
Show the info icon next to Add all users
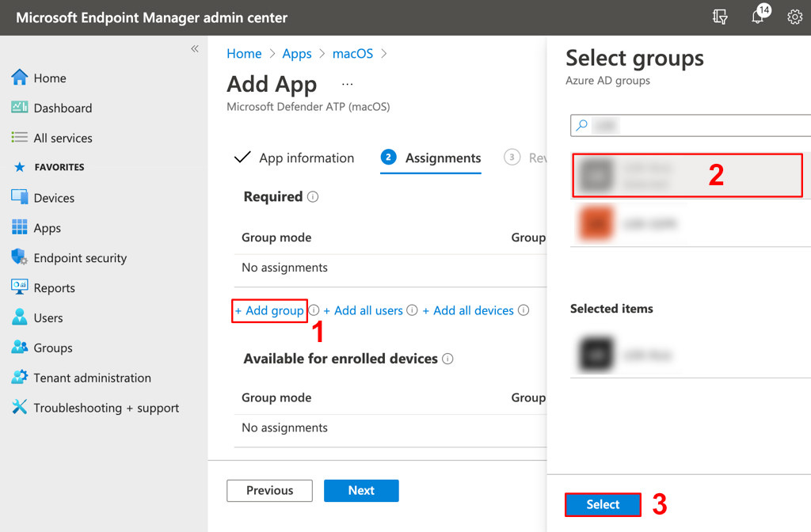412,310
